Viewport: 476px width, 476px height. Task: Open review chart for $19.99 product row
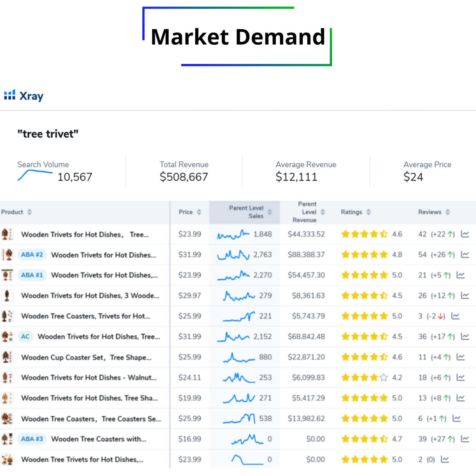tap(461, 398)
